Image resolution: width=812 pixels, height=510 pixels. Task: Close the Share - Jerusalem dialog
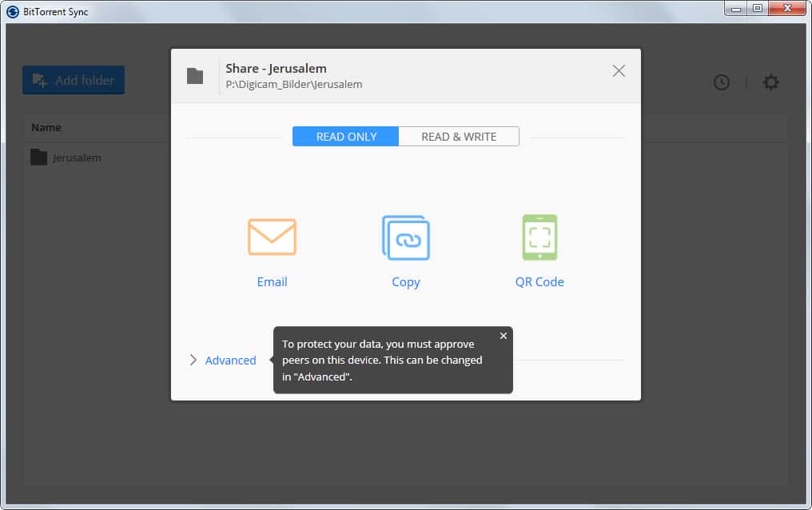click(x=619, y=71)
